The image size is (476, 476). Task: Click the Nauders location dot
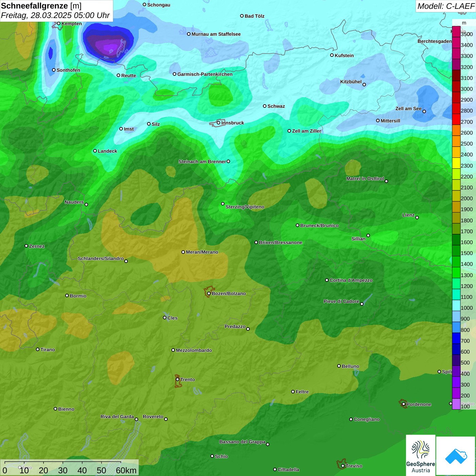click(86, 204)
